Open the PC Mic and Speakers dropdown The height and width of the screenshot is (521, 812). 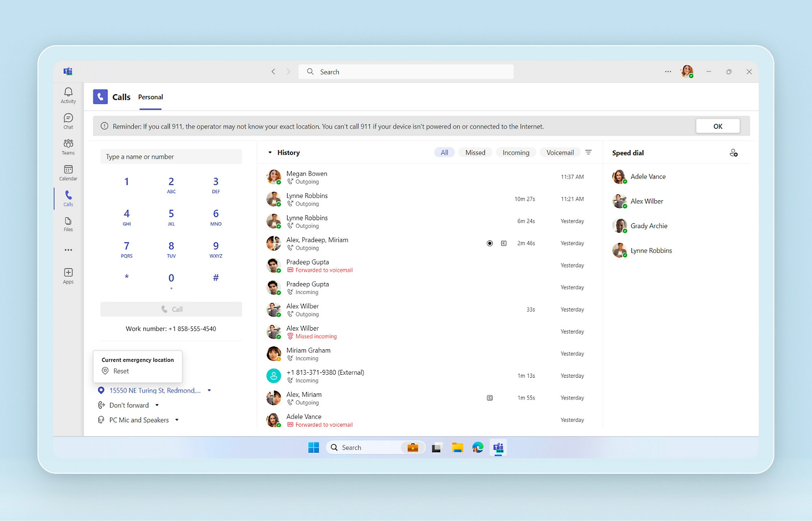(x=177, y=420)
